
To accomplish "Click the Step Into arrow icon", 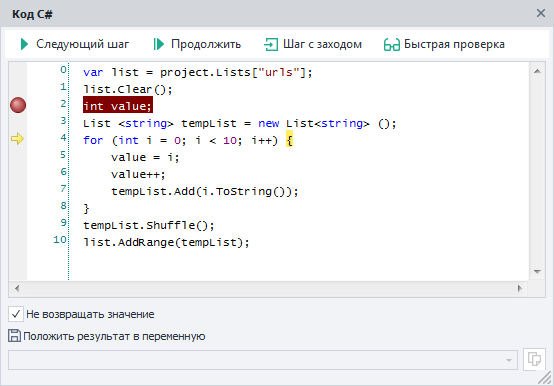I will (x=271, y=44).
